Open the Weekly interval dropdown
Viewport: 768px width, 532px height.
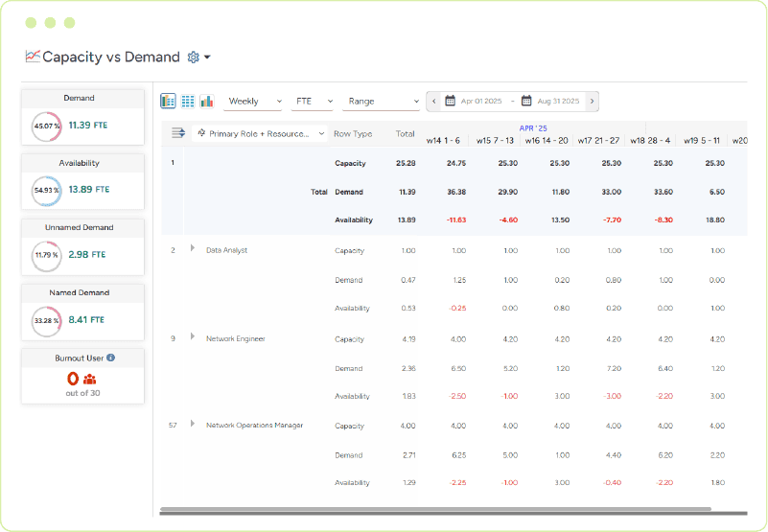pos(253,102)
